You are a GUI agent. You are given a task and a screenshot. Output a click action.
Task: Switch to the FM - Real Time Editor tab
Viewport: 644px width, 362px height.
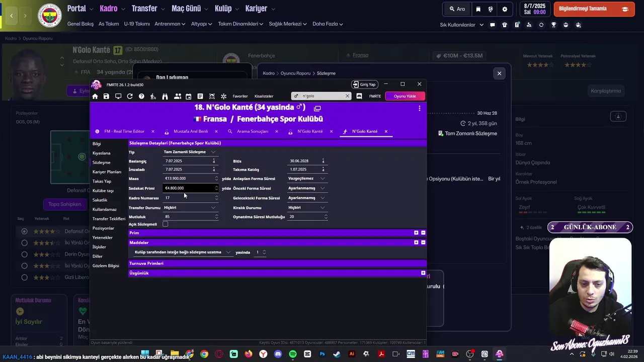coord(124,131)
